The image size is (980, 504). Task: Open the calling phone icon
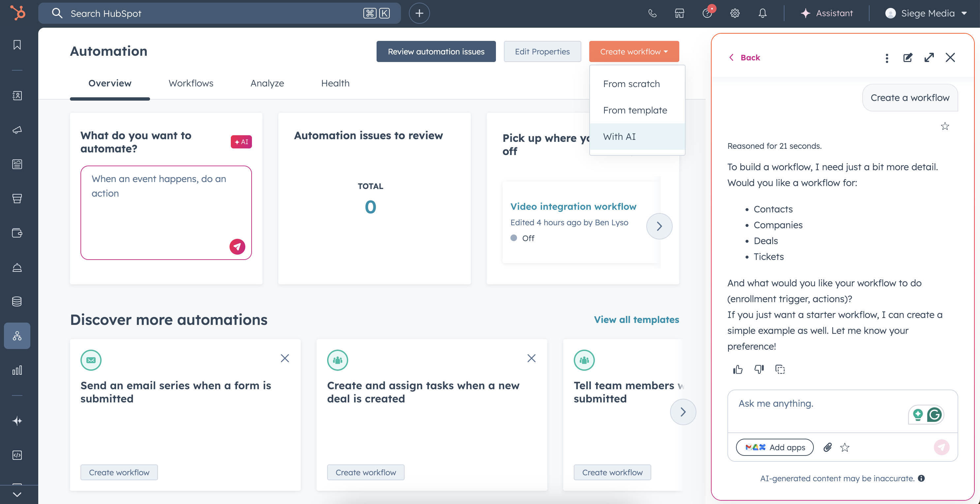click(x=652, y=13)
